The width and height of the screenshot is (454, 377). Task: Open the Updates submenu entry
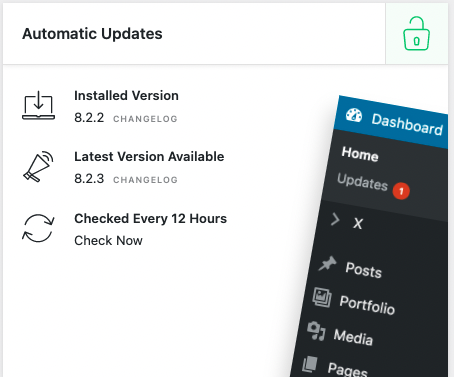[x=362, y=182]
